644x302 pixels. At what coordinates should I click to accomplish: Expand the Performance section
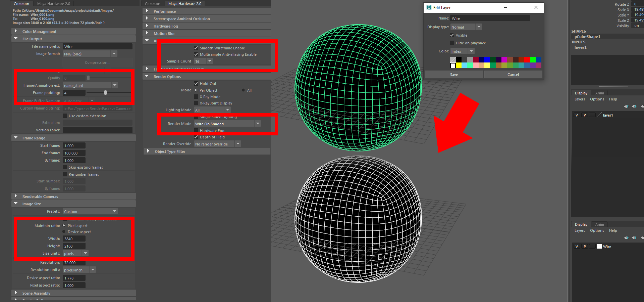[147, 11]
